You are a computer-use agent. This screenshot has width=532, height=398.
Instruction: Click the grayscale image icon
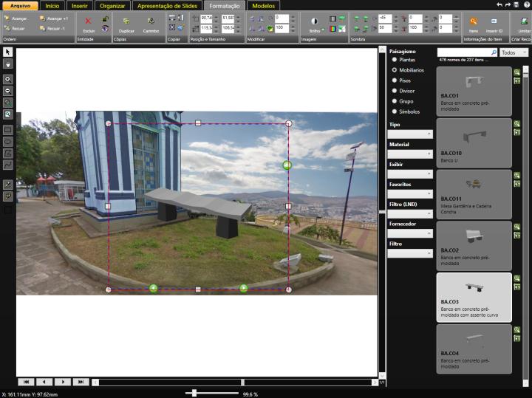tap(332, 19)
